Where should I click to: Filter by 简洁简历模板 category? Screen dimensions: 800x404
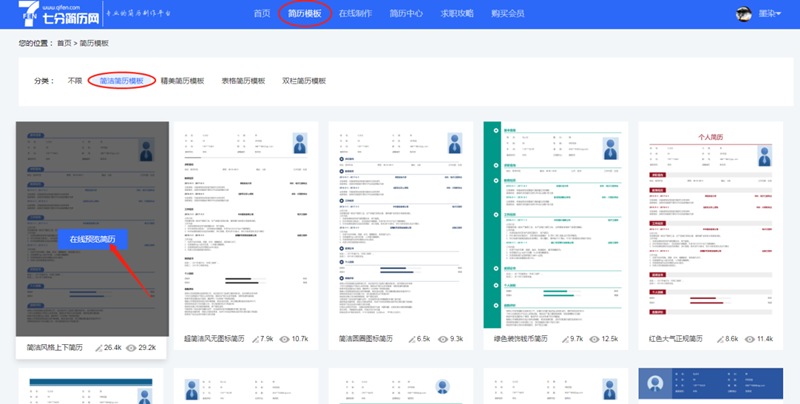(x=121, y=81)
